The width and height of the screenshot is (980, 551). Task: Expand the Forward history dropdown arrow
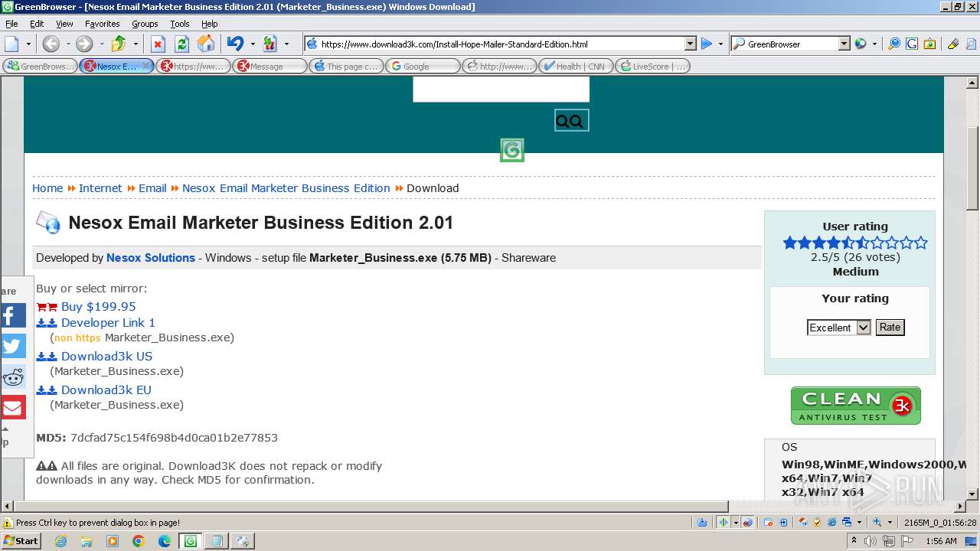[x=101, y=44]
